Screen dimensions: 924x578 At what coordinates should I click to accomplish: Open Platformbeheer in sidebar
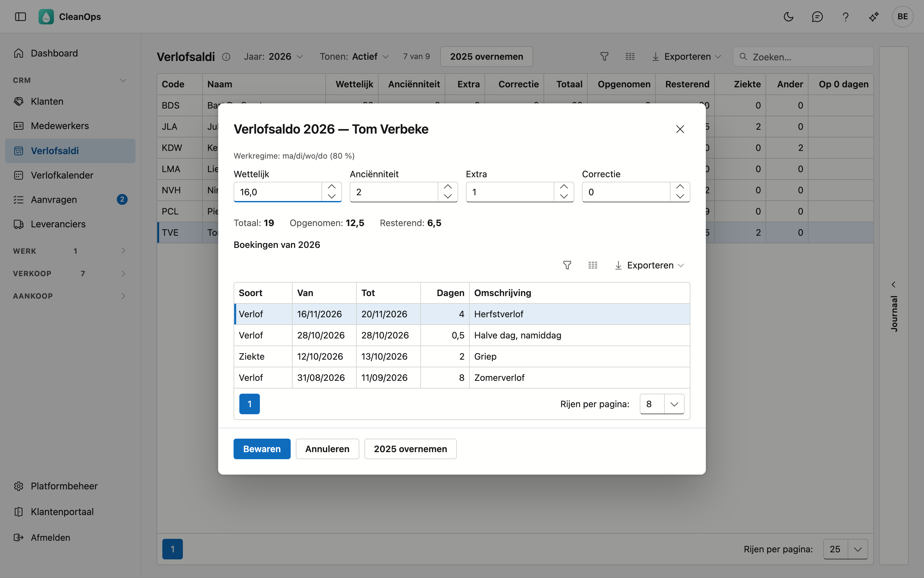70,486
